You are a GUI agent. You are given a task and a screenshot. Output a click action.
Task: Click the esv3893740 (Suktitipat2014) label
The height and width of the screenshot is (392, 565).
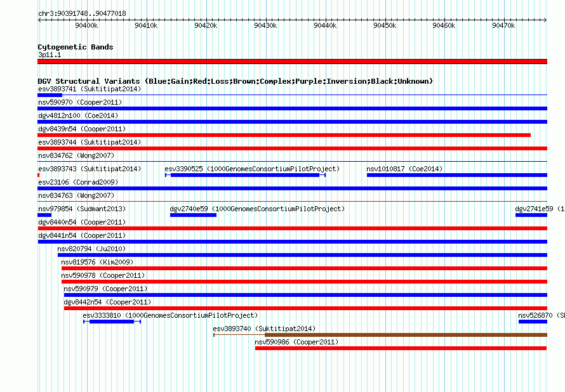pyautogui.click(x=264, y=329)
